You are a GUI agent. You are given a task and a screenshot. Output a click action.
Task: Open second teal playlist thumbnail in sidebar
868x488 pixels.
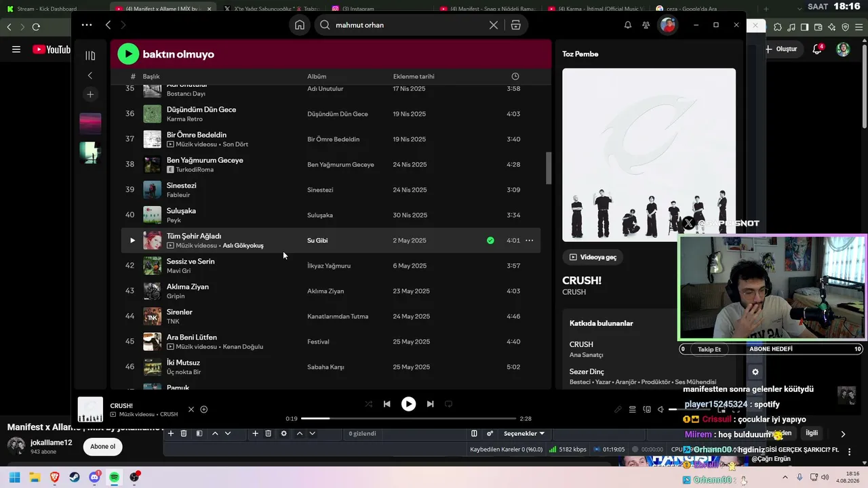click(90, 152)
